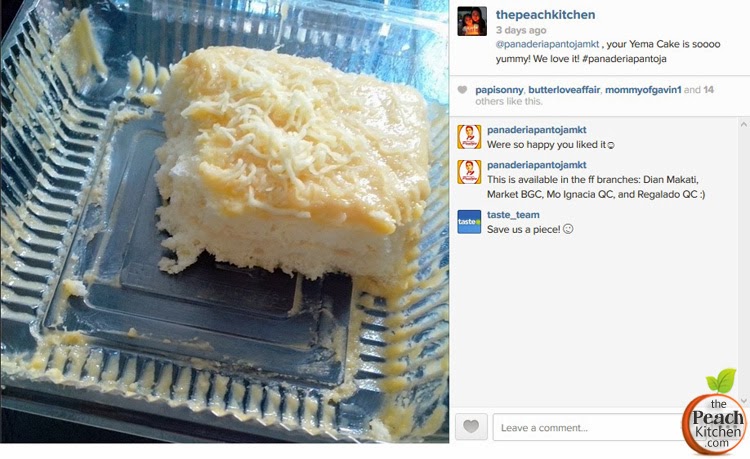Open taste_team username link
The height and width of the screenshot is (459, 750).
coord(513,215)
